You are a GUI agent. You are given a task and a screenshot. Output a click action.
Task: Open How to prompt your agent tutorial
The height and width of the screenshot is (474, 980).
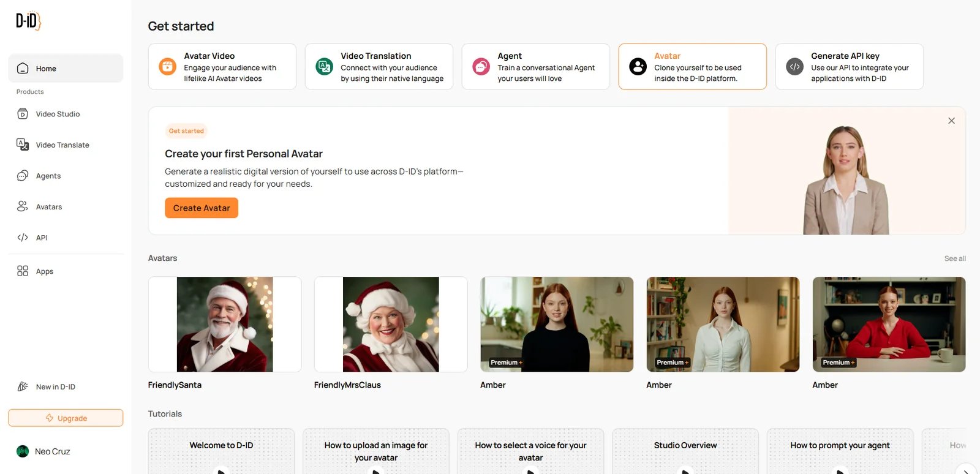click(840, 451)
